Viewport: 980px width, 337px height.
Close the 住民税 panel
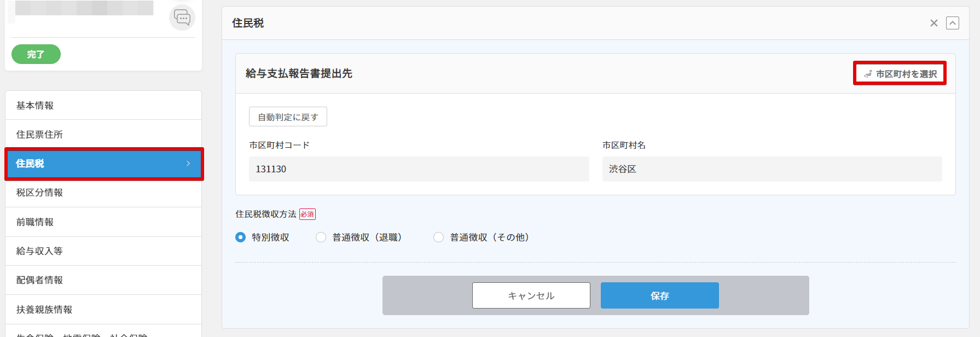934,23
